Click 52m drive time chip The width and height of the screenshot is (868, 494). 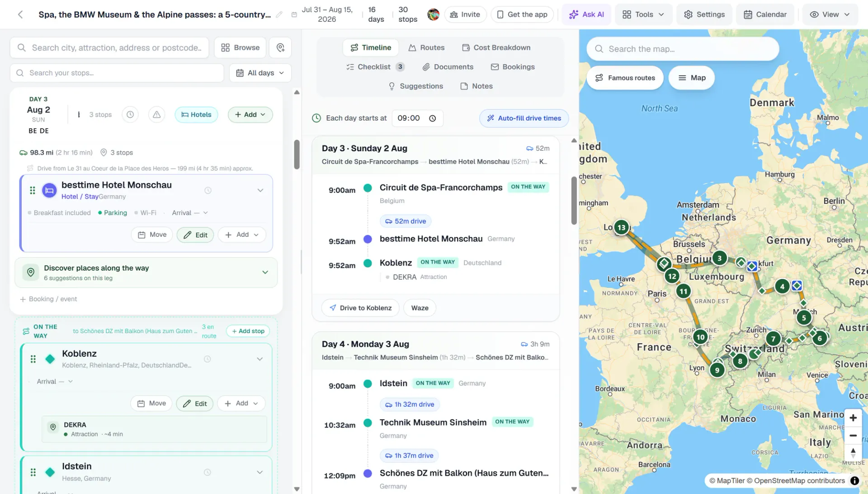pyautogui.click(x=406, y=221)
